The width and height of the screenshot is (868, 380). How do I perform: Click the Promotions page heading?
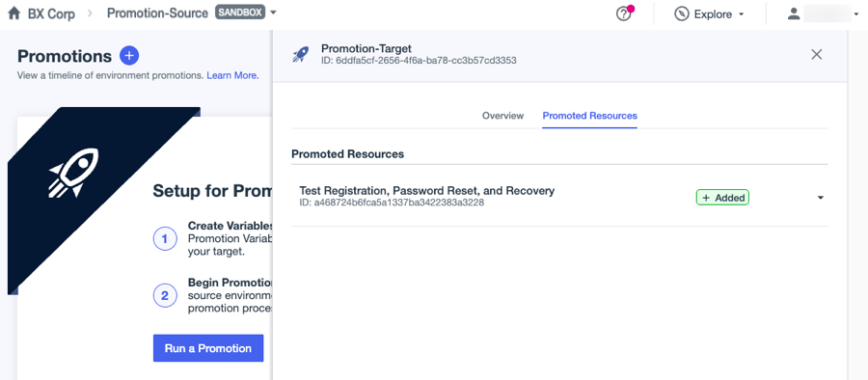pyautogui.click(x=65, y=56)
